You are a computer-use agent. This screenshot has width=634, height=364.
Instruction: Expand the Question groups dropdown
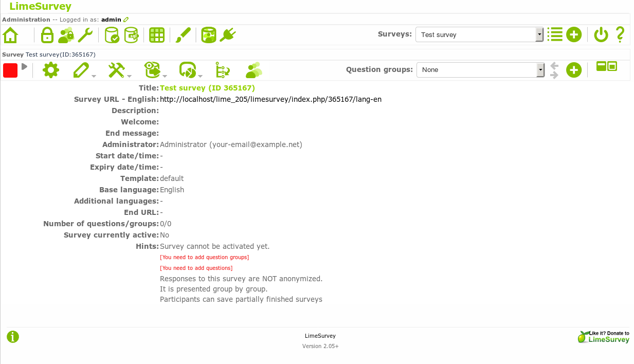480,69
